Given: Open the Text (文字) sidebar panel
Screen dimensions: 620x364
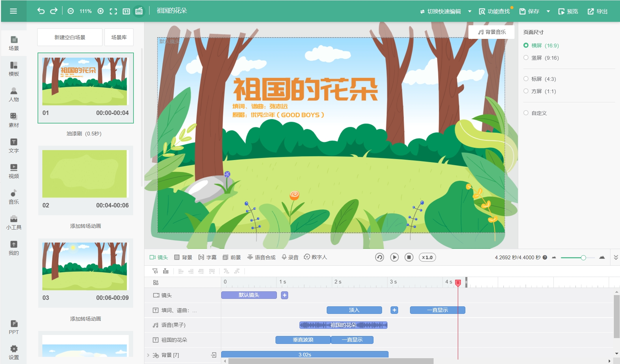Looking at the screenshot, I should point(14,146).
